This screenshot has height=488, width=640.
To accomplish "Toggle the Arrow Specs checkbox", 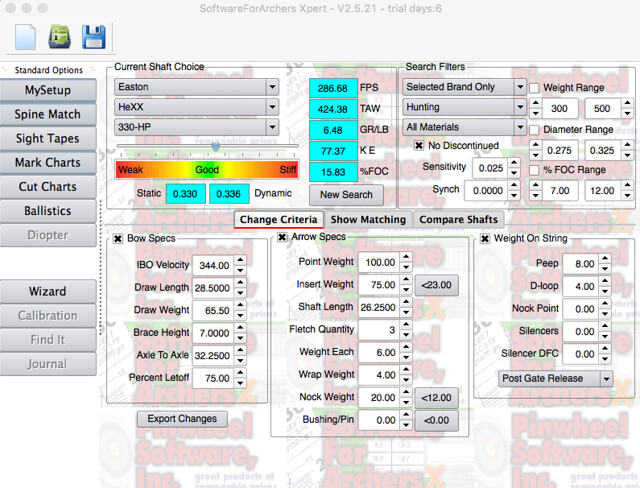I will tap(282, 237).
